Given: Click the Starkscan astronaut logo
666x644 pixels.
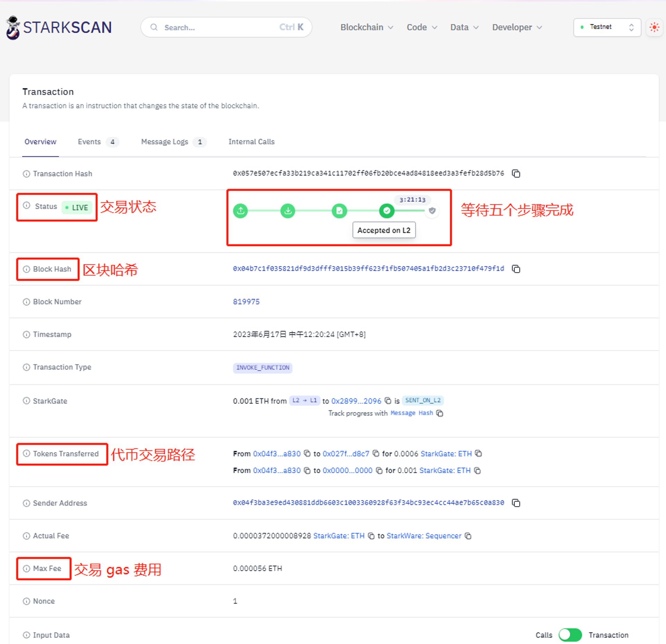Looking at the screenshot, I should pyautogui.click(x=12, y=27).
